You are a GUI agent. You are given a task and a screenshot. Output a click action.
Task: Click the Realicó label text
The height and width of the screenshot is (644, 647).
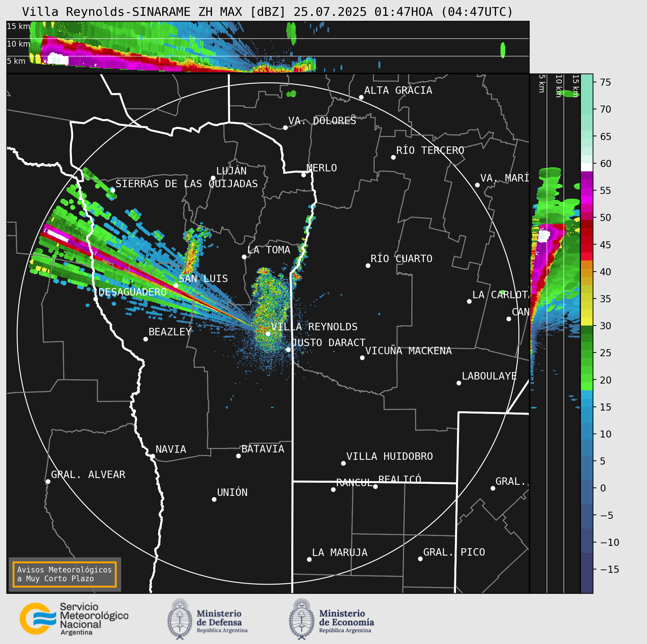click(400, 479)
